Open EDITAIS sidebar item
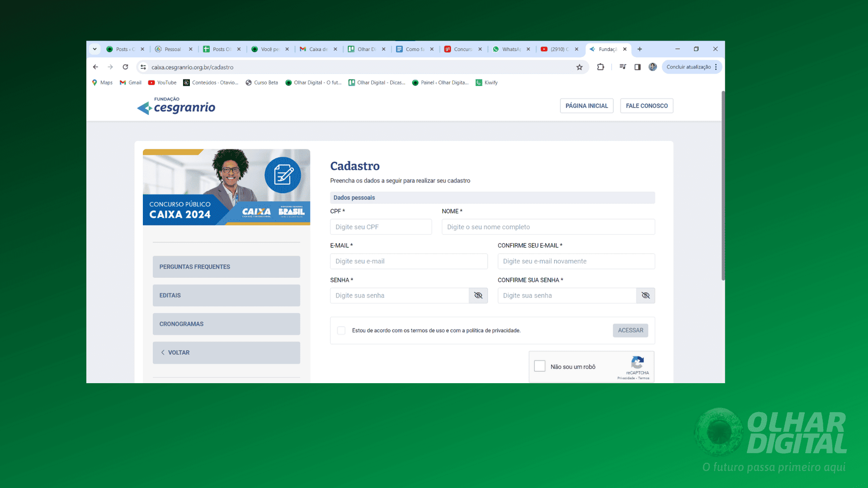The width and height of the screenshot is (868, 488). pyautogui.click(x=226, y=296)
